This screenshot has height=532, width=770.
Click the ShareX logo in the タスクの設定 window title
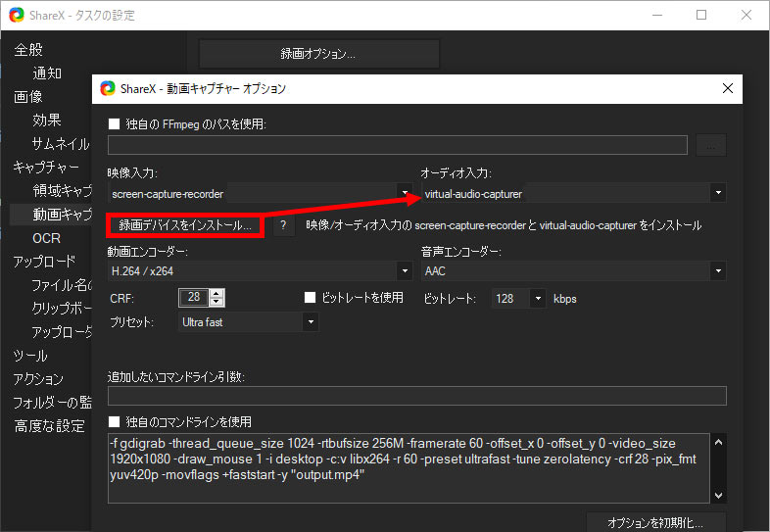pyautogui.click(x=17, y=15)
